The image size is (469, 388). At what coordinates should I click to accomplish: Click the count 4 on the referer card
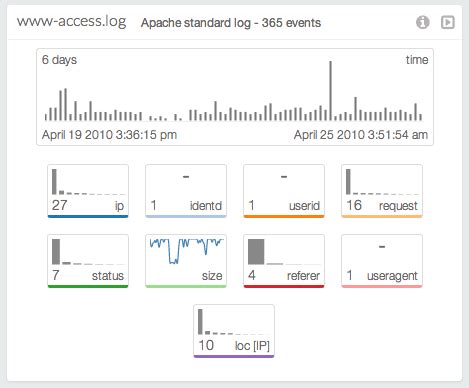point(252,275)
